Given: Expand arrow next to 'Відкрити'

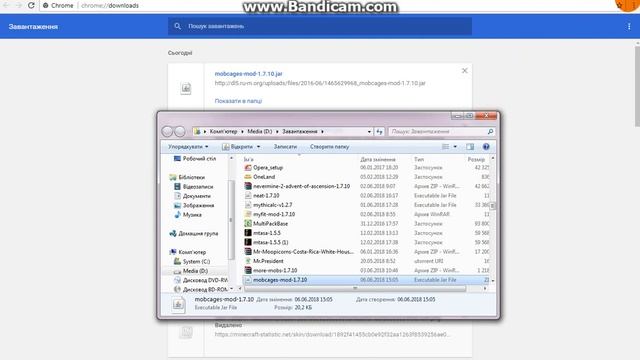Looking at the screenshot, I should [258, 147].
